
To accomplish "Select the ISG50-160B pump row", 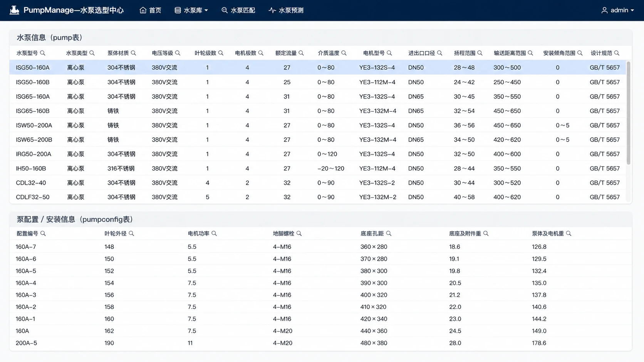I will click(318, 82).
